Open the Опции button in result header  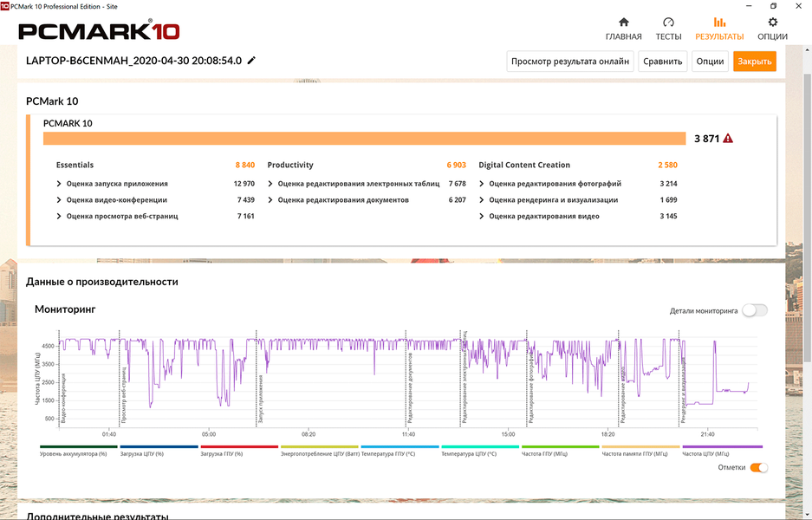point(710,62)
